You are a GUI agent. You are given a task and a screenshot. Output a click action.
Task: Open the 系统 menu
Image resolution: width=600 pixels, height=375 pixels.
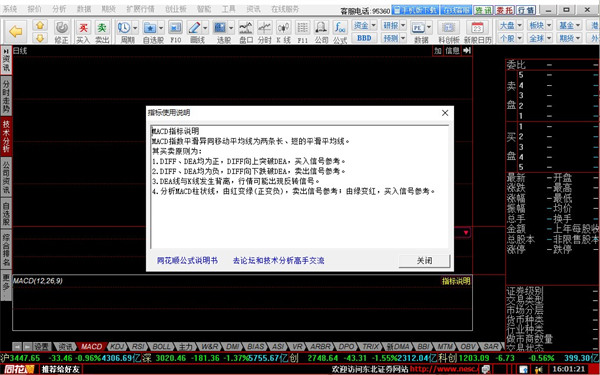[10, 9]
